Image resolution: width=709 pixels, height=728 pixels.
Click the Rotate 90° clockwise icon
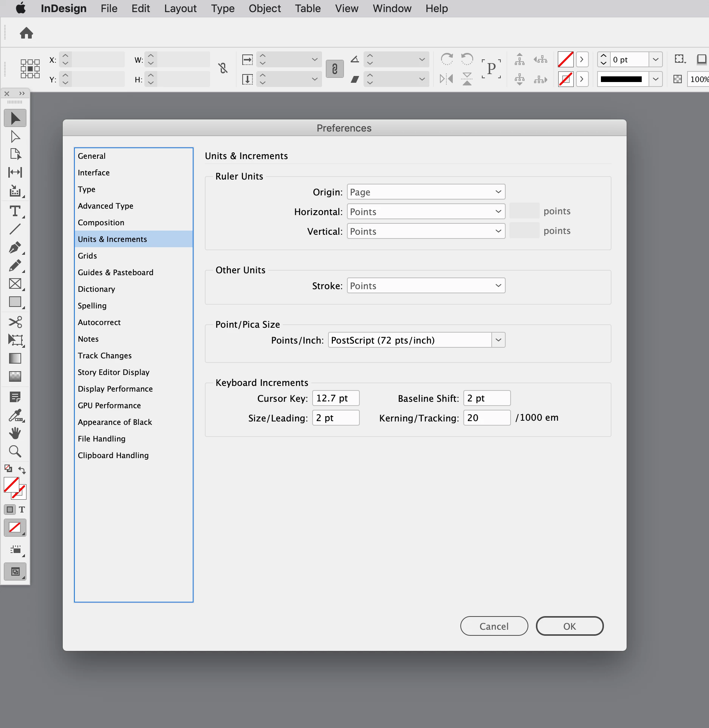[x=447, y=59]
